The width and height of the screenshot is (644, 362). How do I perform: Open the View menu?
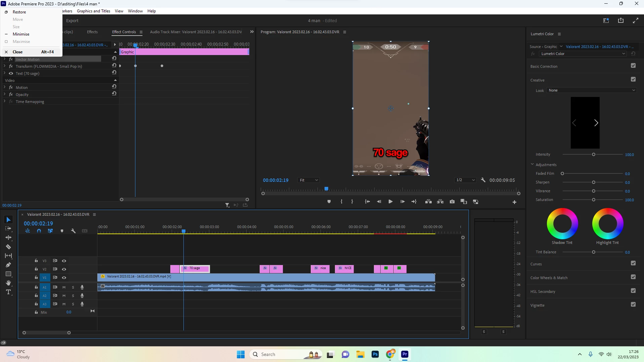click(119, 11)
